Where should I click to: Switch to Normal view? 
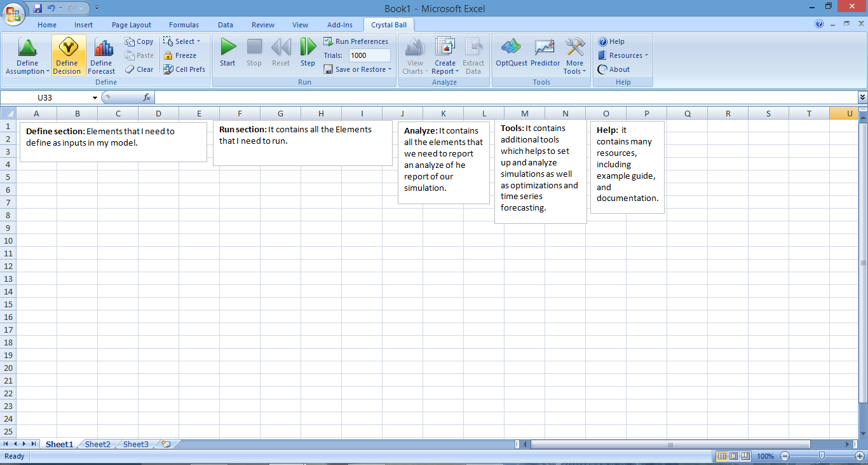tap(722, 456)
